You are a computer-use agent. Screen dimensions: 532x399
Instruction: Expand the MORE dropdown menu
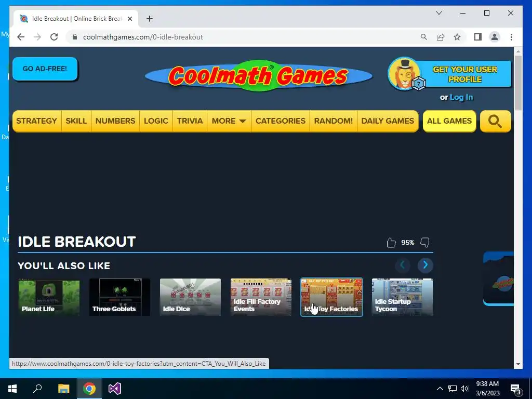[x=229, y=121]
